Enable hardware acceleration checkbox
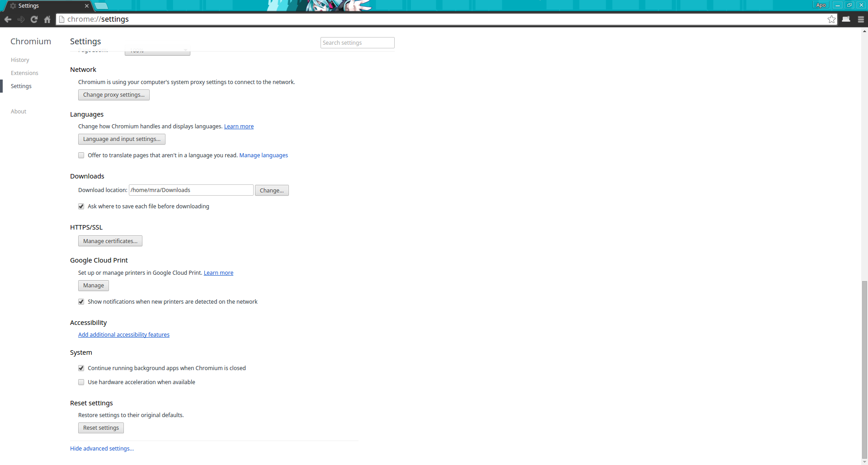 tap(81, 382)
